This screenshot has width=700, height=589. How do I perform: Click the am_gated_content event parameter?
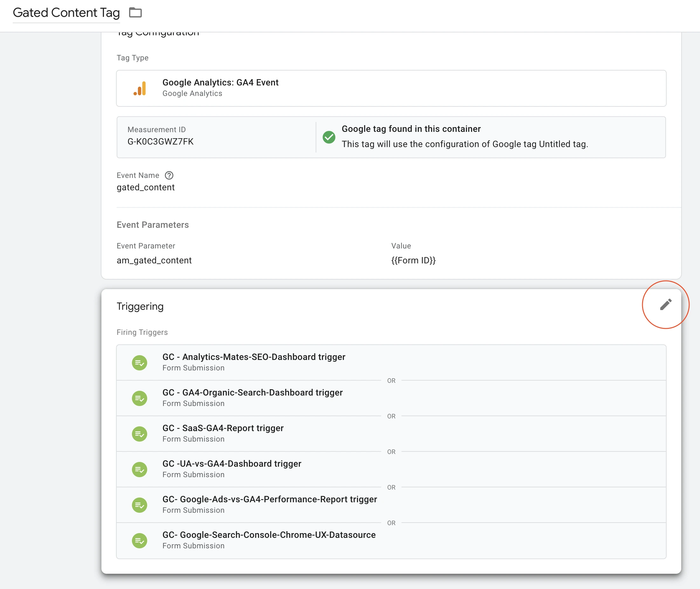point(154,261)
